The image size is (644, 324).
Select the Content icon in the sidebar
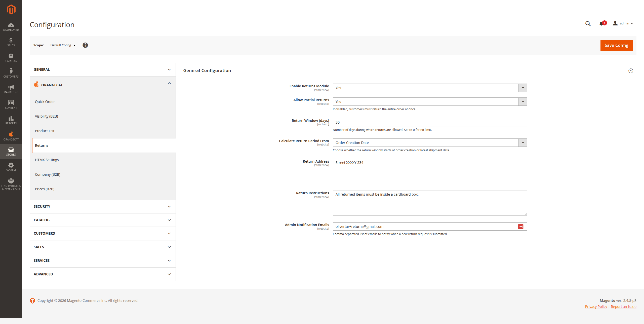point(11,104)
